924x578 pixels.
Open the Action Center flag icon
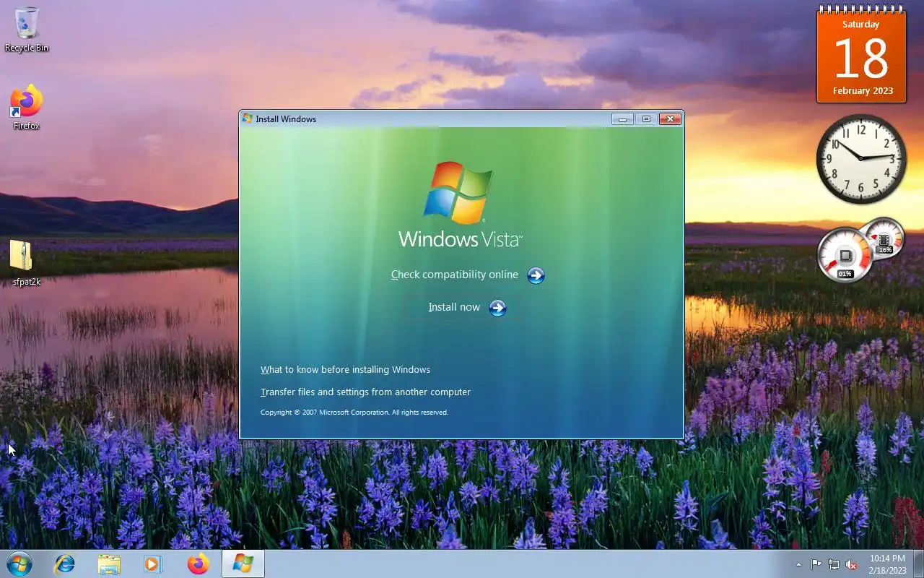(816, 564)
